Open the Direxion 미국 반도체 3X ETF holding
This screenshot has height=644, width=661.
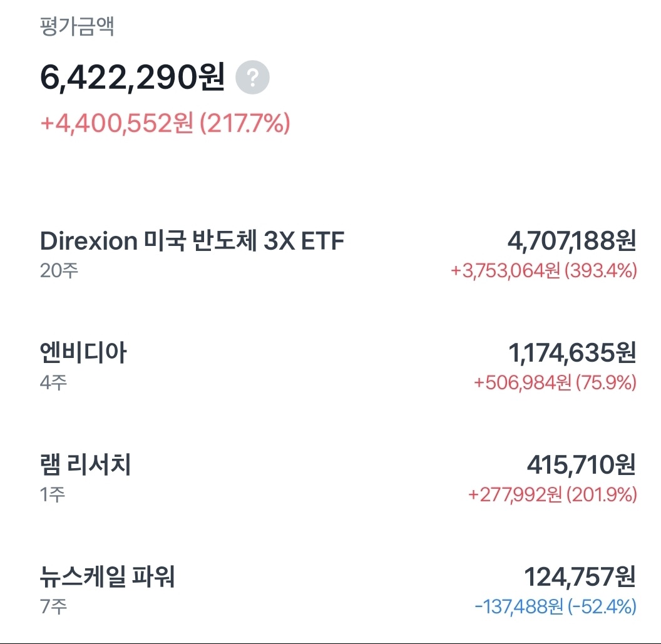coord(338,255)
